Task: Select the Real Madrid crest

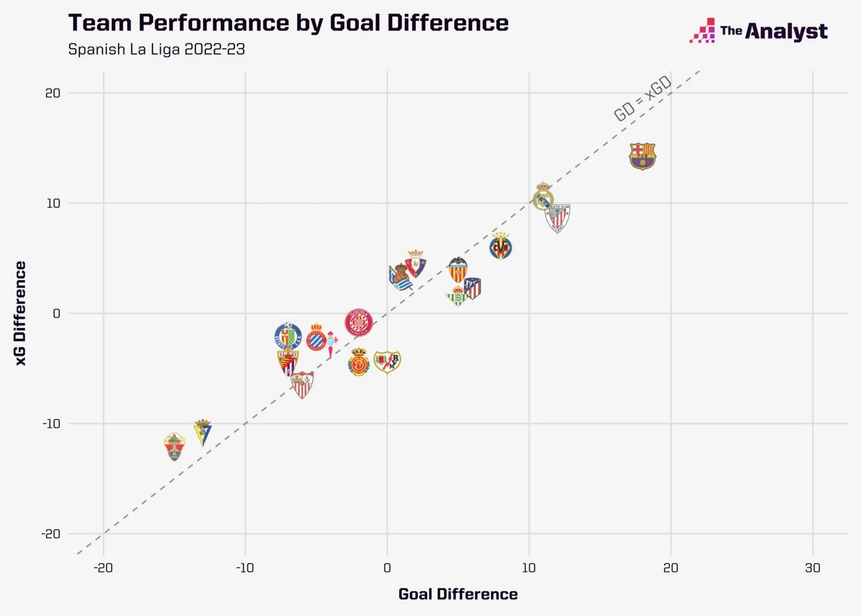Action: coord(543,197)
